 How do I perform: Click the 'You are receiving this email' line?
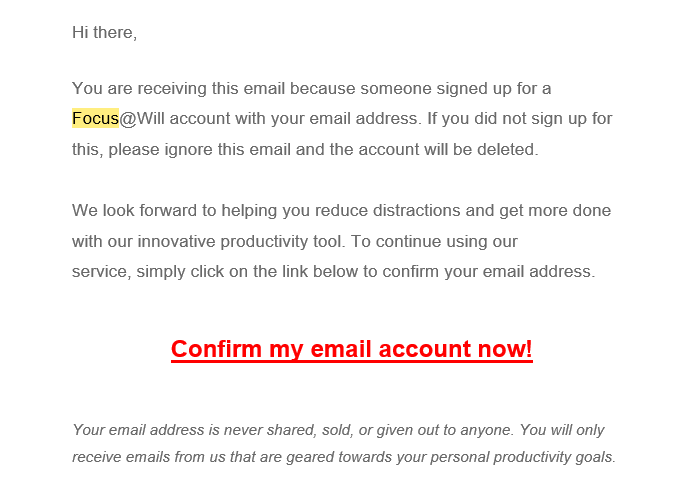click(311, 88)
